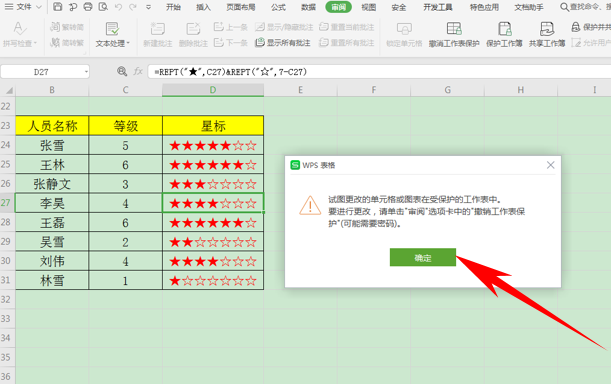The width and height of the screenshot is (612, 385).
Task: Click 重置所有批注 button
Action: coord(347,42)
